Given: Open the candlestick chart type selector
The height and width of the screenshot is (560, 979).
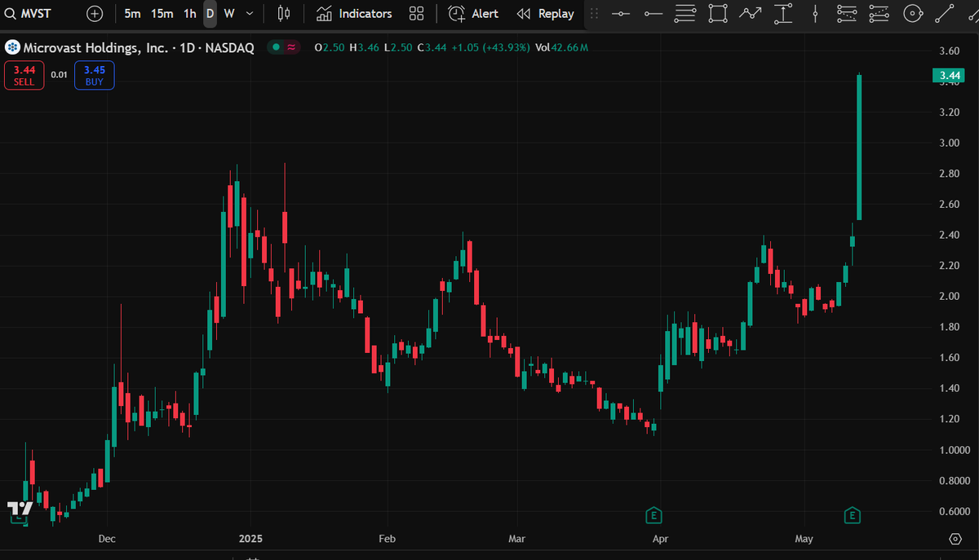Looking at the screenshot, I should click(284, 14).
